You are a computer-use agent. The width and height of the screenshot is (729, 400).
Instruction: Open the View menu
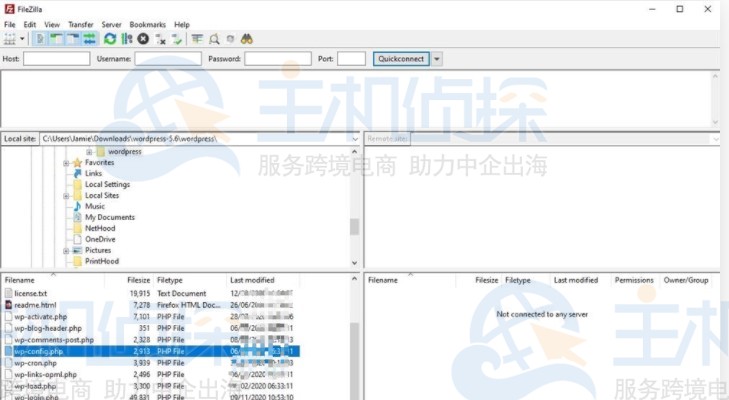(52, 25)
